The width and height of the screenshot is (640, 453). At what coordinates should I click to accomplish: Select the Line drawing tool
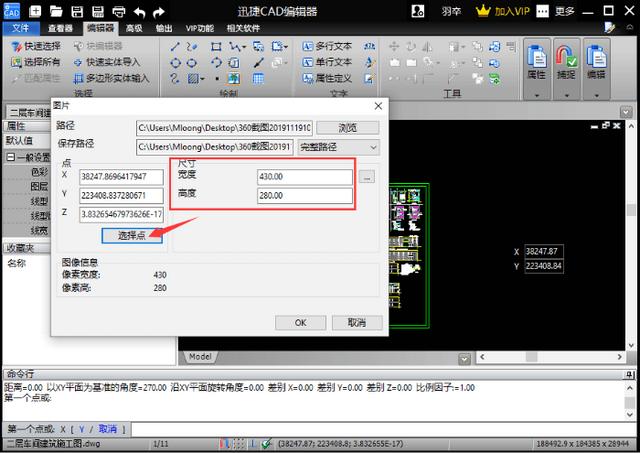click(x=175, y=47)
